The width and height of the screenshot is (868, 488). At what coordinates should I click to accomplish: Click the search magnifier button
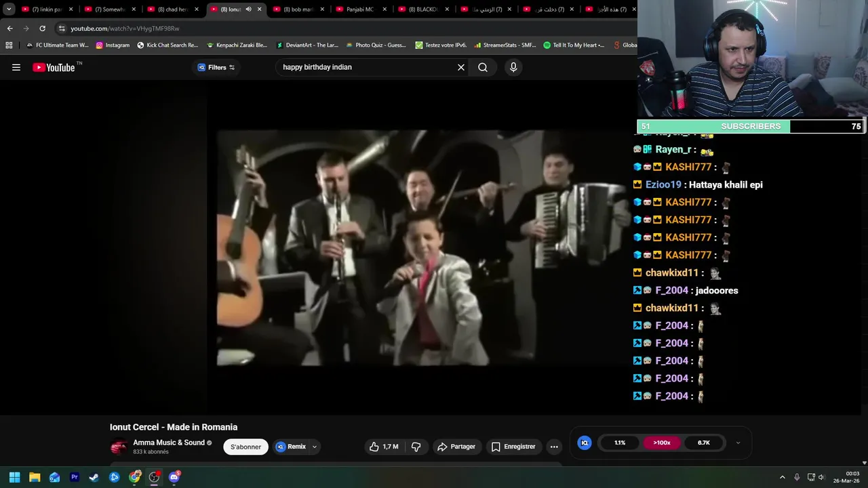(x=483, y=67)
